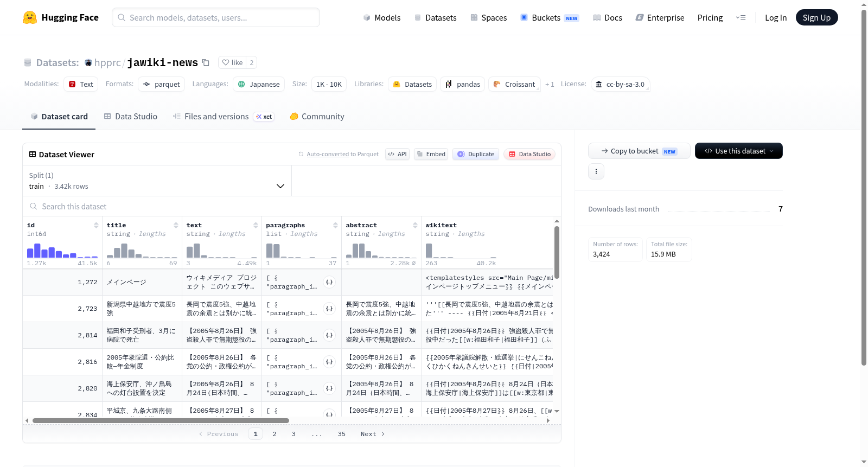The height and width of the screenshot is (467, 868).
Task: Go to page 3 of results
Action: (x=293, y=434)
